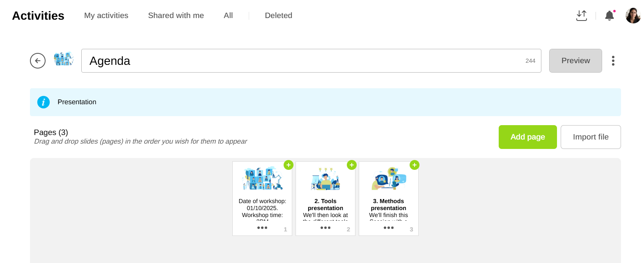Open the import/export icon in header
Image resolution: width=644 pixels, height=263 pixels.
click(581, 16)
